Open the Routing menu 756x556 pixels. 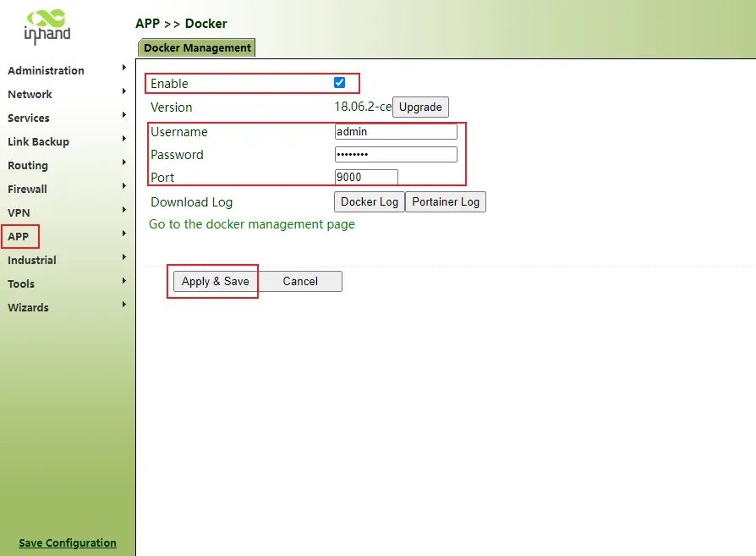28,166
